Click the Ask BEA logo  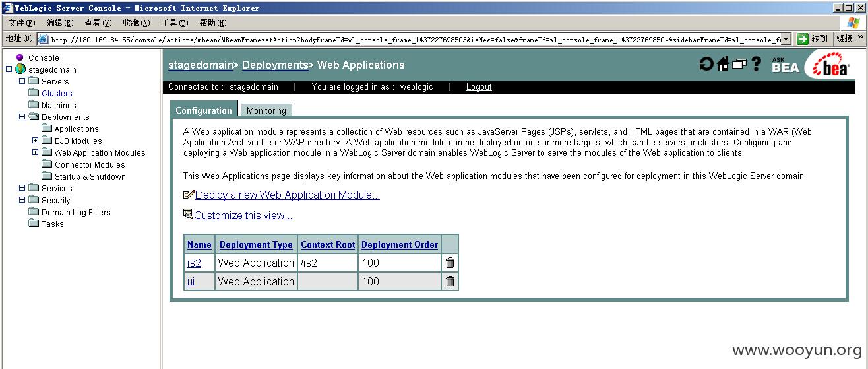click(785, 65)
